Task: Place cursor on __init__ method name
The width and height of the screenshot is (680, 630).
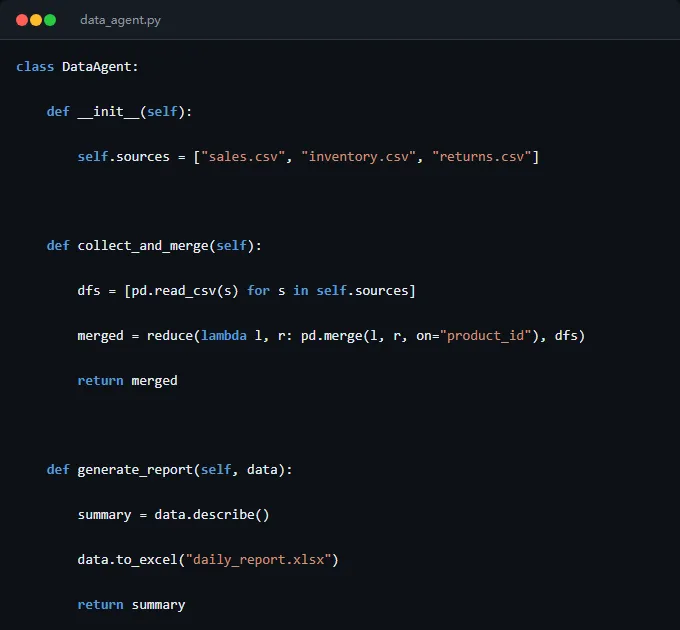Action: point(108,112)
